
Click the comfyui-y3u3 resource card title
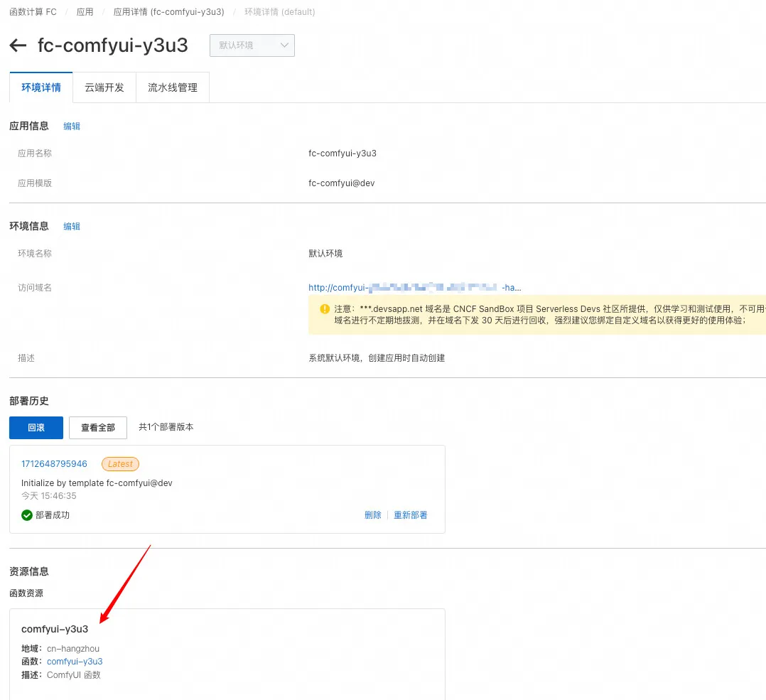click(55, 629)
